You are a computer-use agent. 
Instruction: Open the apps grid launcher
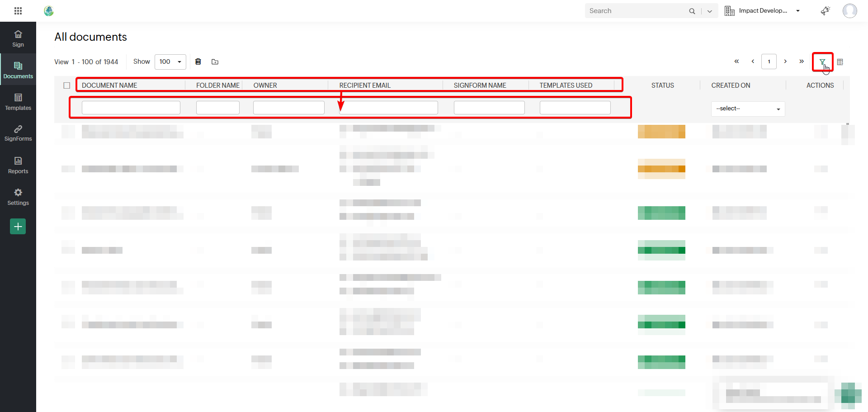18,11
